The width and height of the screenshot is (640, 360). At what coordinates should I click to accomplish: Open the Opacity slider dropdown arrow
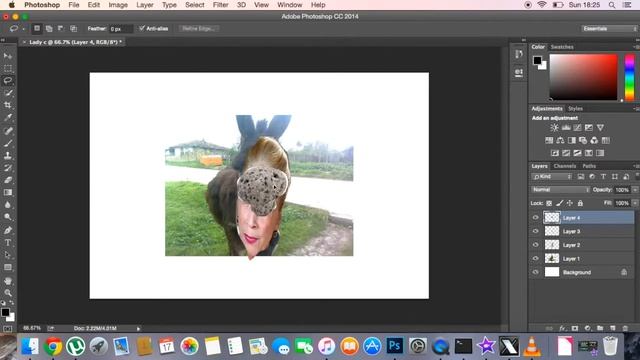click(635, 190)
